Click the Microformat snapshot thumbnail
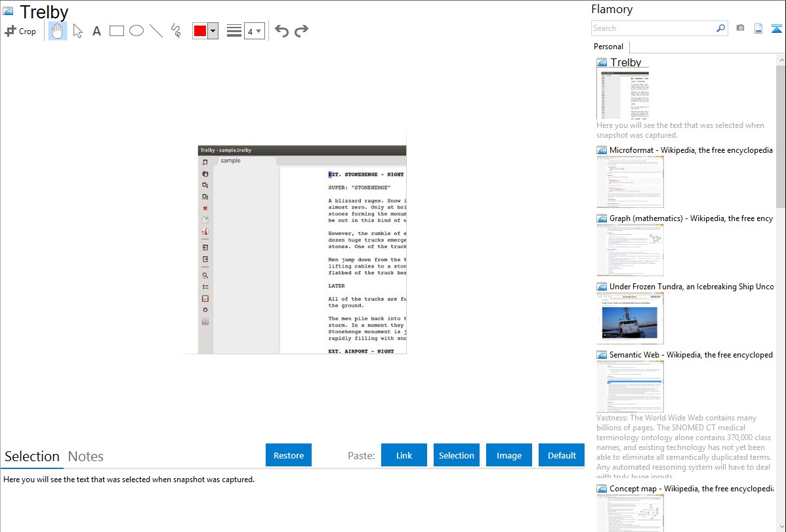 click(630, 182)
